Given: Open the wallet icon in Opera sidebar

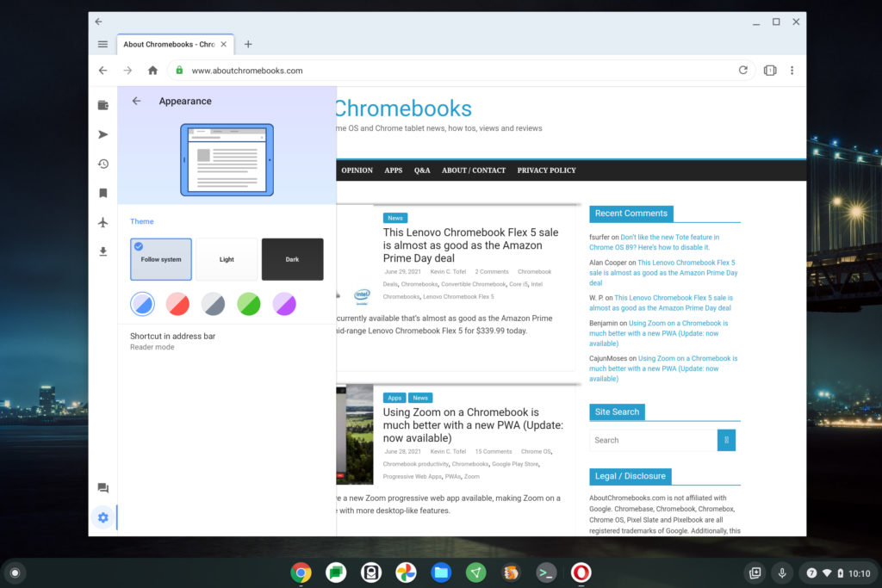Looking at the screenshot, I should pyautogui.click(x=103, y=105).
